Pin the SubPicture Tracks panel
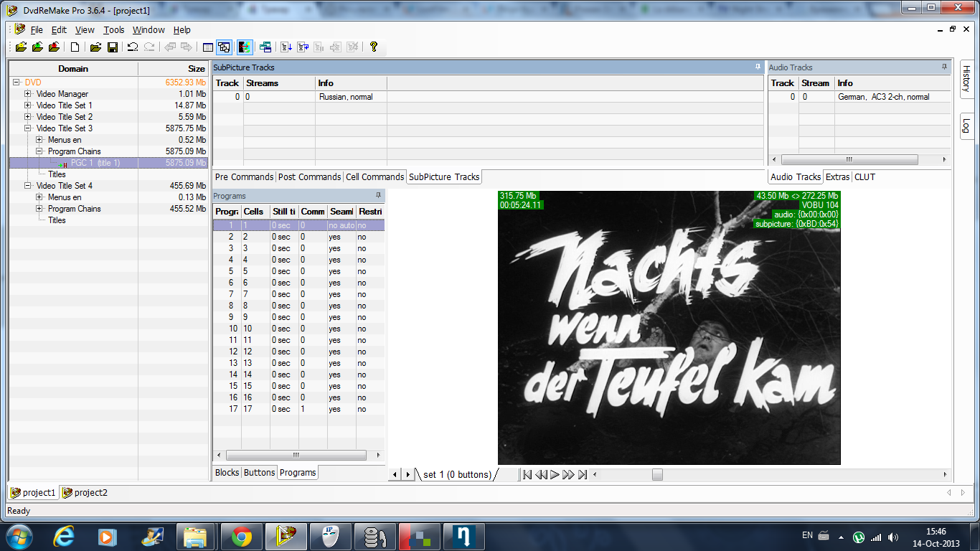 click(x=758, y=67)
